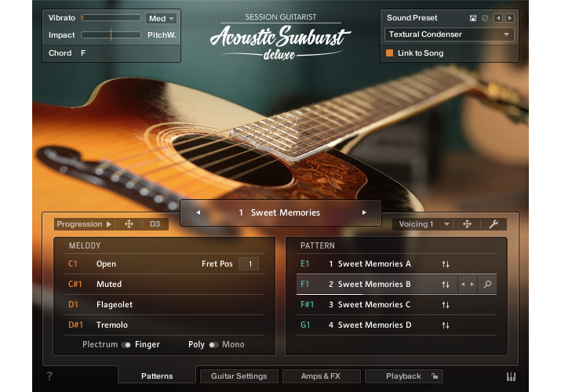Switch to the Patterns tab
This screenshot has height=392, width=561.
157,376
